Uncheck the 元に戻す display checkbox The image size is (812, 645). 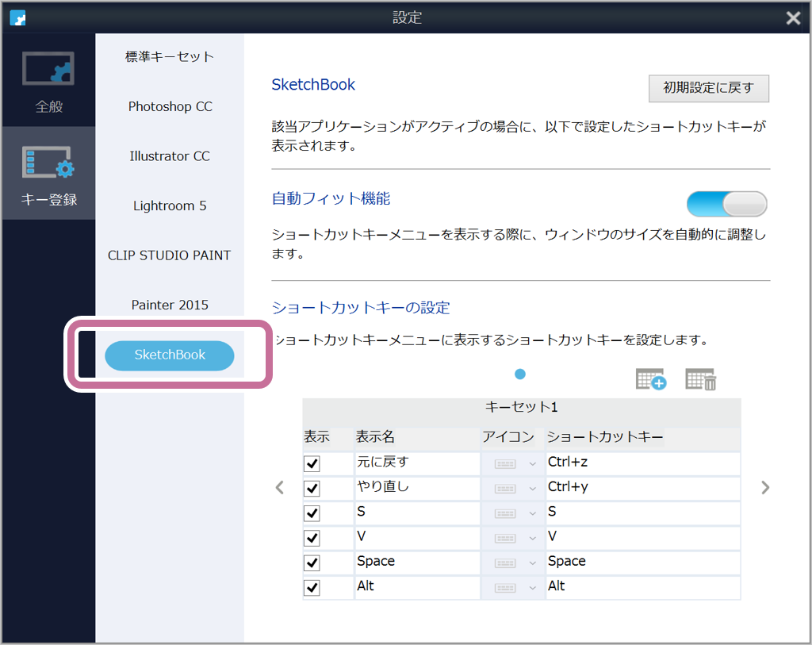312,463
